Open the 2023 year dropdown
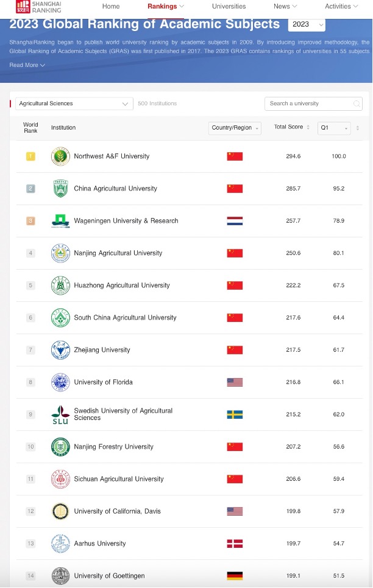This screenshot has width=373, height=588. [307, 24]
